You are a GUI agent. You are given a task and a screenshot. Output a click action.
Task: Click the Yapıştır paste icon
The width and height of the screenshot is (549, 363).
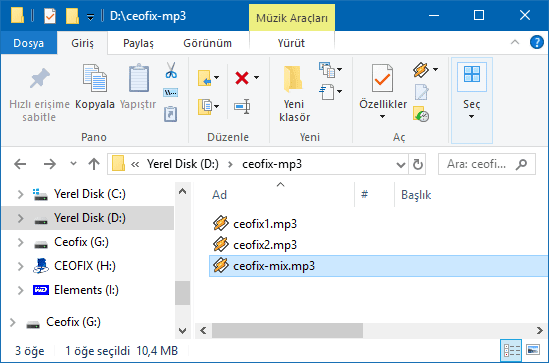tap(138, 78)
